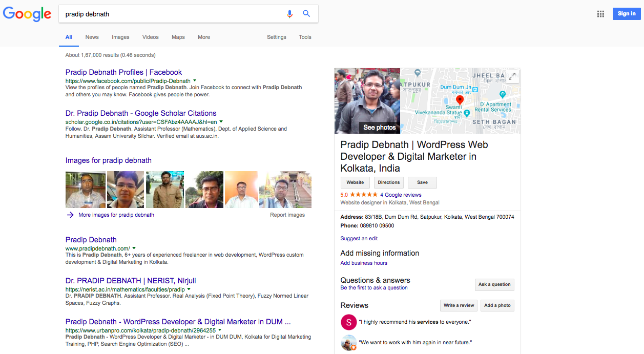Open first image result thumbnail

tap(86, 190)
